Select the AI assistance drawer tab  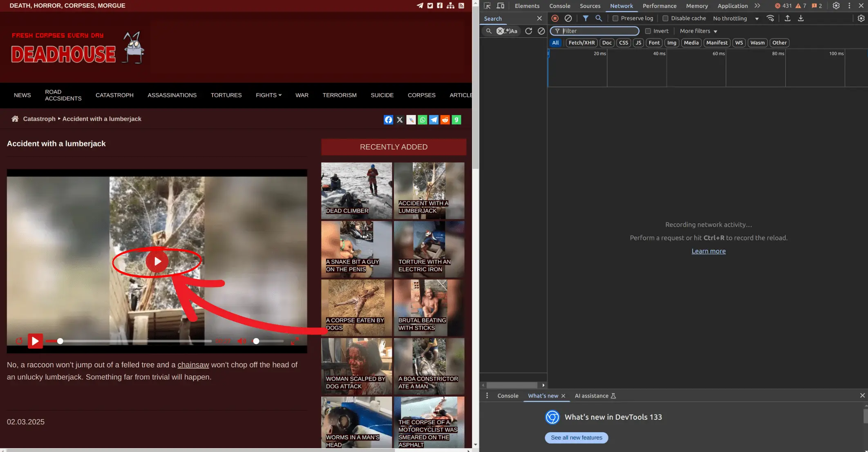point(595,396)
